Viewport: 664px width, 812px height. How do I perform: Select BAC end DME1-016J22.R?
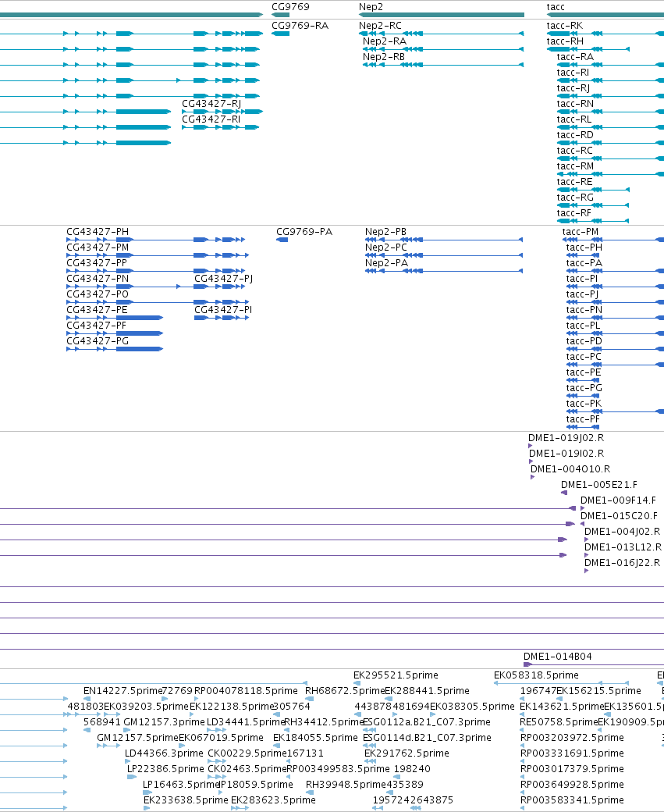(x=622, y=562)
